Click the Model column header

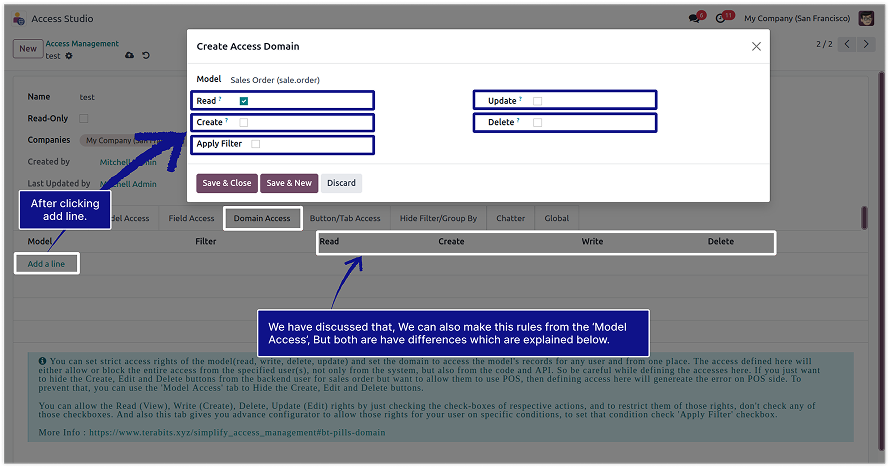click(x=40, y=241)
